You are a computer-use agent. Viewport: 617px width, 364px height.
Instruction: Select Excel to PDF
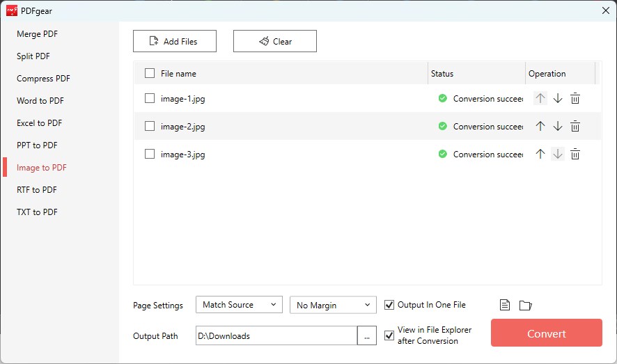pyautogui.click(x=40, y=123)
